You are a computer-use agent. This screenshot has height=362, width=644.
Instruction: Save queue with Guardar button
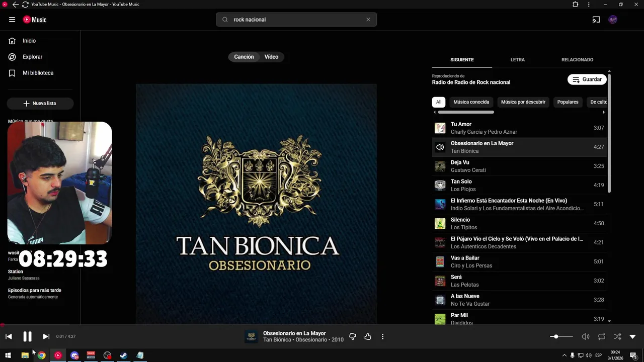pos(587,79)
